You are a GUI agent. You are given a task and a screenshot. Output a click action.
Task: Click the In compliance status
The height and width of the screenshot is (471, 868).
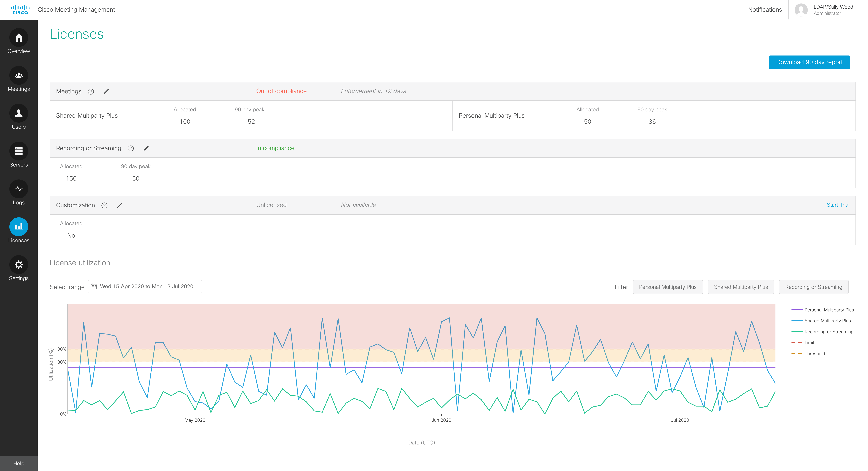pos(275,148)
